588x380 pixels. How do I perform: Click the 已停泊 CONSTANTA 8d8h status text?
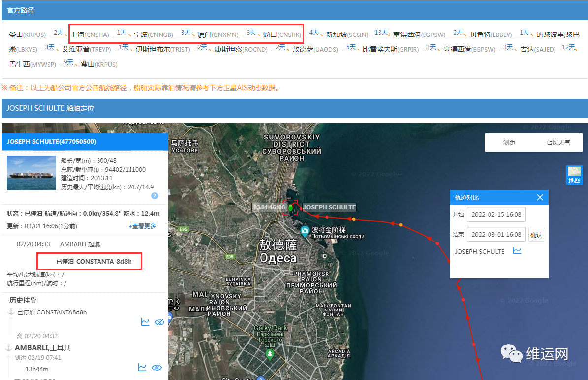(94, 261)
